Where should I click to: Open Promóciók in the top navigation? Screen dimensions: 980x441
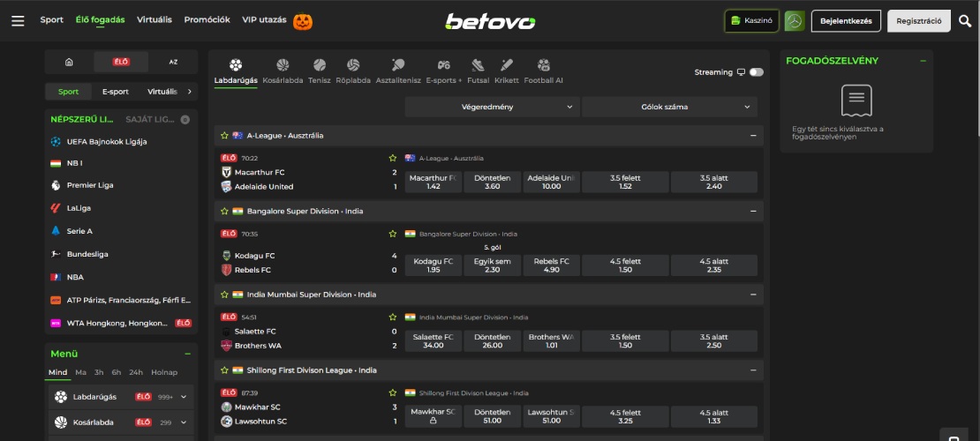(x=207, y=20)
